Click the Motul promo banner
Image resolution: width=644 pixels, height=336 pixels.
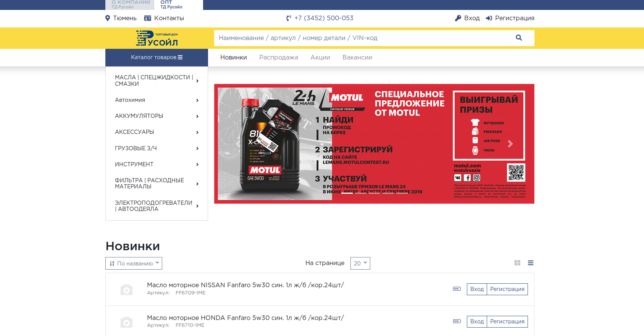(374, 144)
